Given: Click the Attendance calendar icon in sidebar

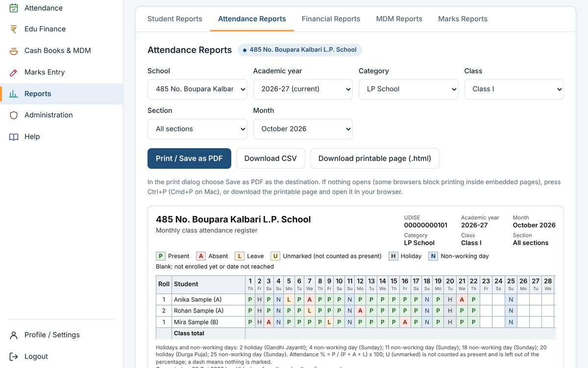Looking at the screenshot, I should pyautogui.click(x=14, y=8).
